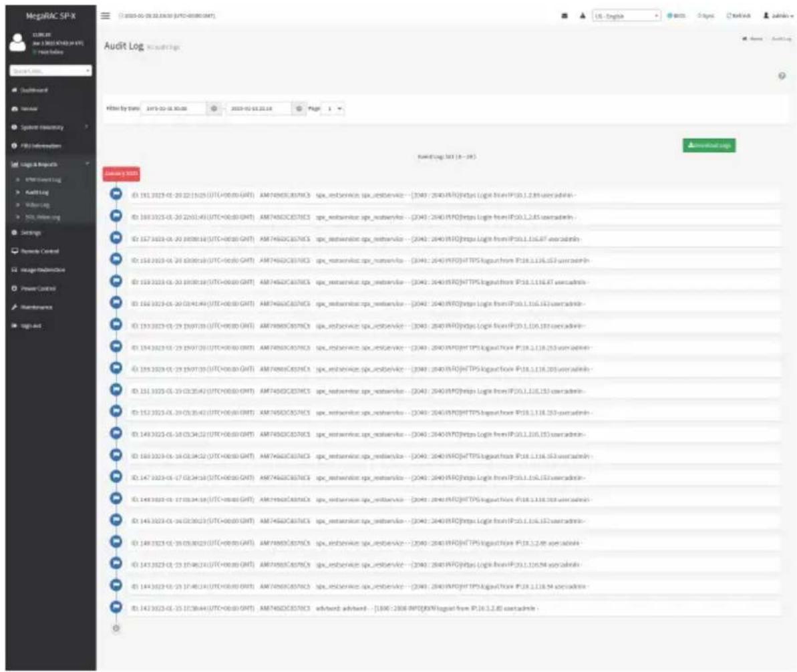Click the filter end date input field
797x672 pixels.
tap(259, 108)
